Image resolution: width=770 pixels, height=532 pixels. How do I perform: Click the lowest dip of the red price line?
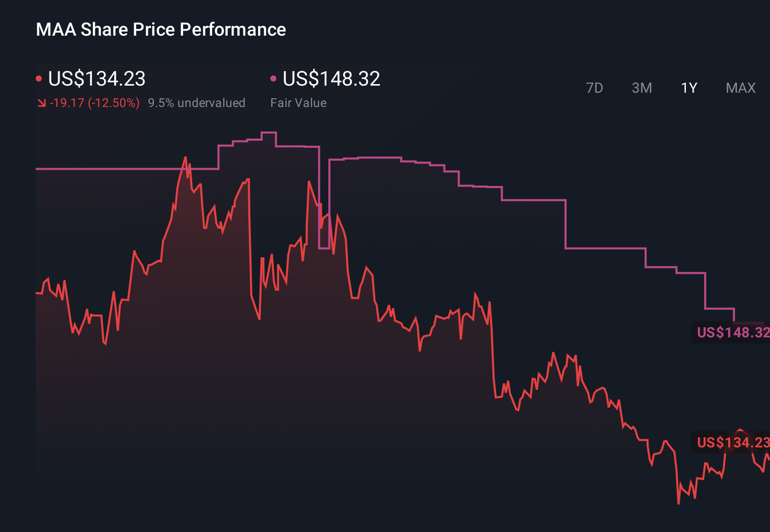coord(679,503)
